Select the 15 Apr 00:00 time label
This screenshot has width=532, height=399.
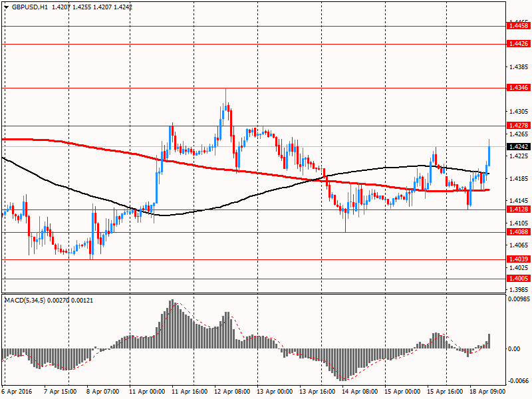tap(403, 392)
